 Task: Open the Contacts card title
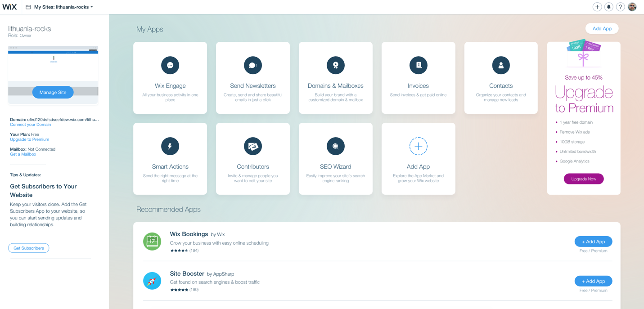click(501, 85)
